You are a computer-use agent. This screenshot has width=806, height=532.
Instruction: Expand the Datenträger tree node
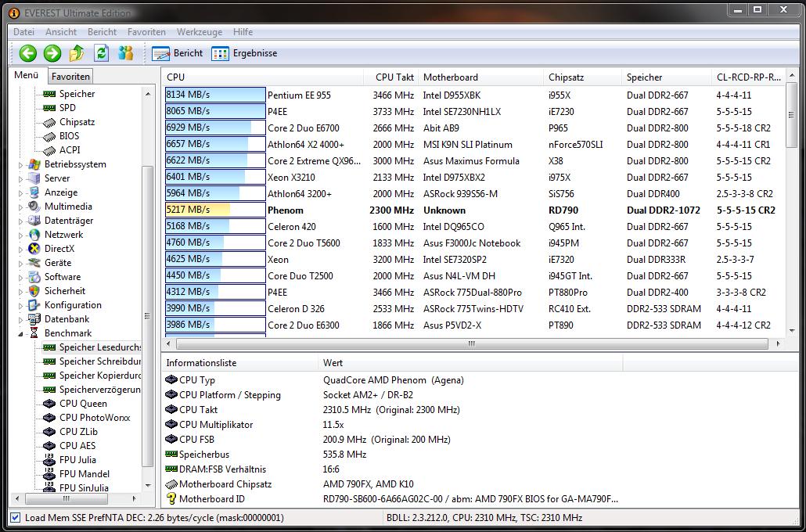click(x=21, y=221)
